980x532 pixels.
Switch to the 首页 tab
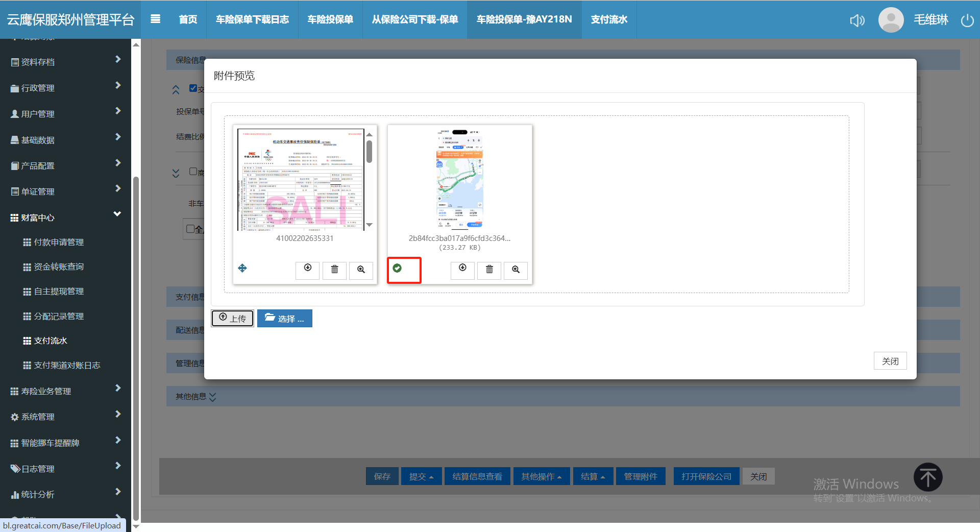pyautogui.click(x=188, y=19)
